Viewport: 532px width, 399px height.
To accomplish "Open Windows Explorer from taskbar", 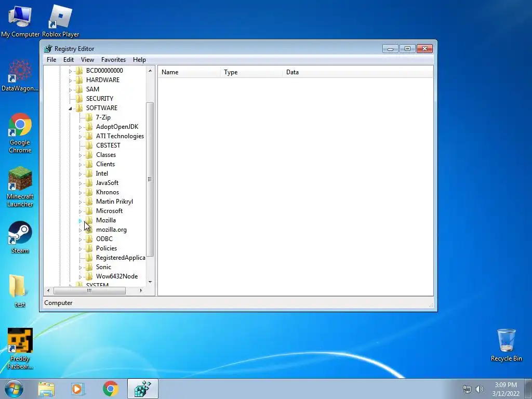I will click(x=46, y=389).
